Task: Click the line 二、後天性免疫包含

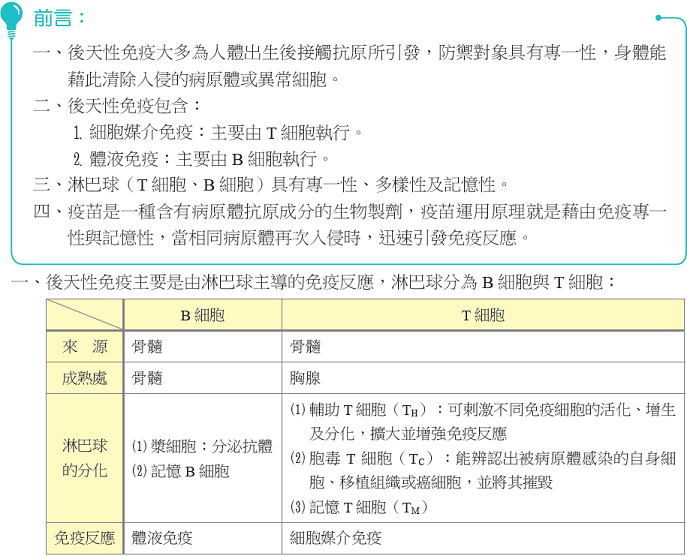Action: 118,105
